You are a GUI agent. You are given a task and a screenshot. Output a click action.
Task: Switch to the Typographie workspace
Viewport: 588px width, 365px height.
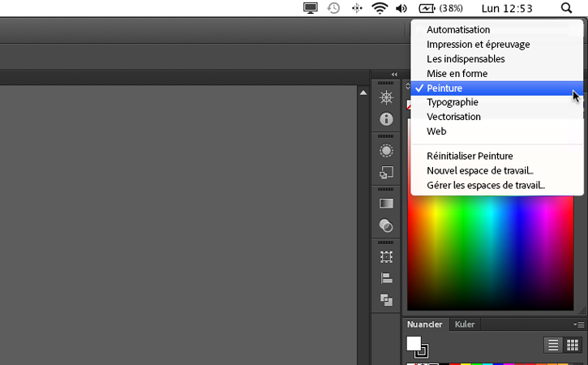coord(497,102)
